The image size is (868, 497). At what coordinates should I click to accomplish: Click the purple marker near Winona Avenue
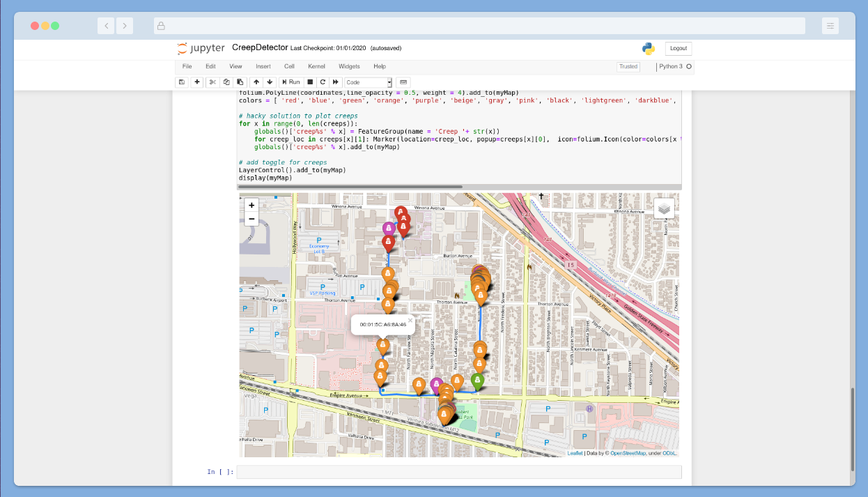tap(389, 229)
